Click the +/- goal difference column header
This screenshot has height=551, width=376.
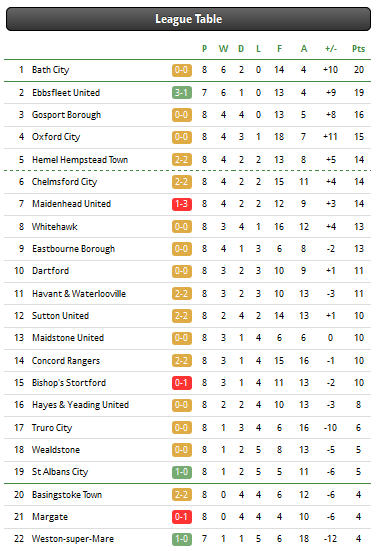pos(331,48)
